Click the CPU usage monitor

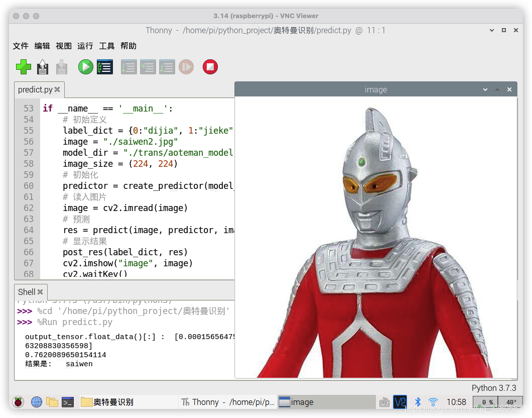485,402
